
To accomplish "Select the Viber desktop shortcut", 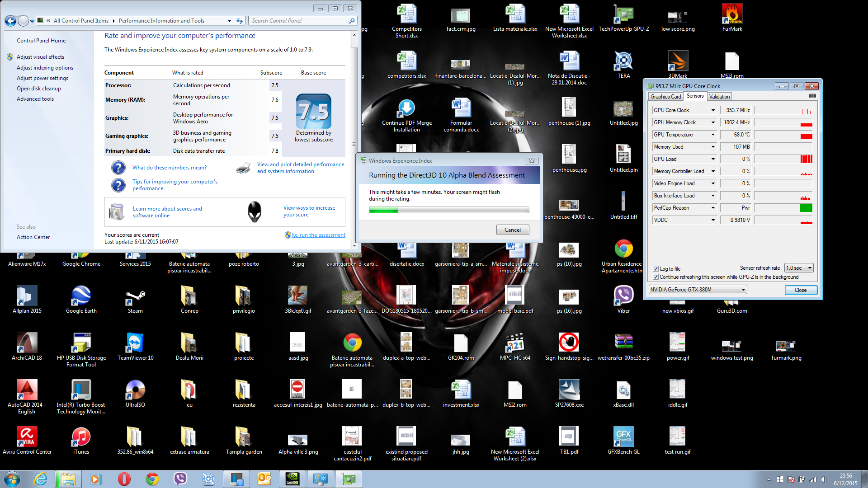I will pyautogui.click(x=623, y=300).
